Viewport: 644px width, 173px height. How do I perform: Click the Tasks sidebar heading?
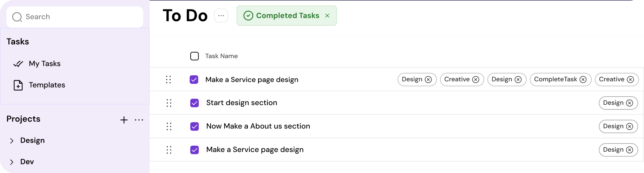pos(18,42)
